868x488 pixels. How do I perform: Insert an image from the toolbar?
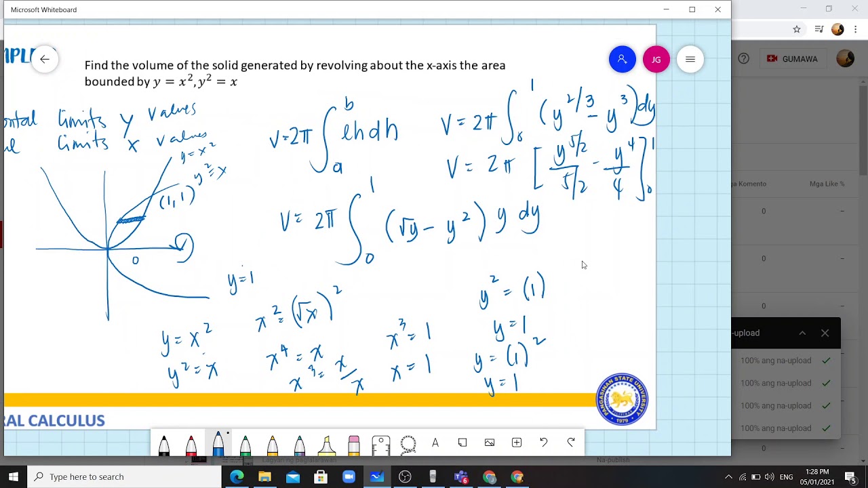pos(490,443)
